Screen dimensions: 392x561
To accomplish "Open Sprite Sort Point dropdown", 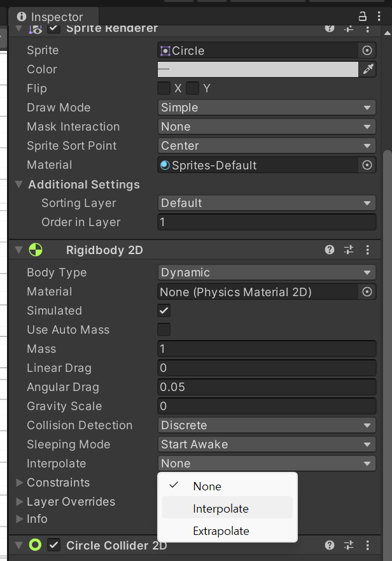I will (267, 146).
